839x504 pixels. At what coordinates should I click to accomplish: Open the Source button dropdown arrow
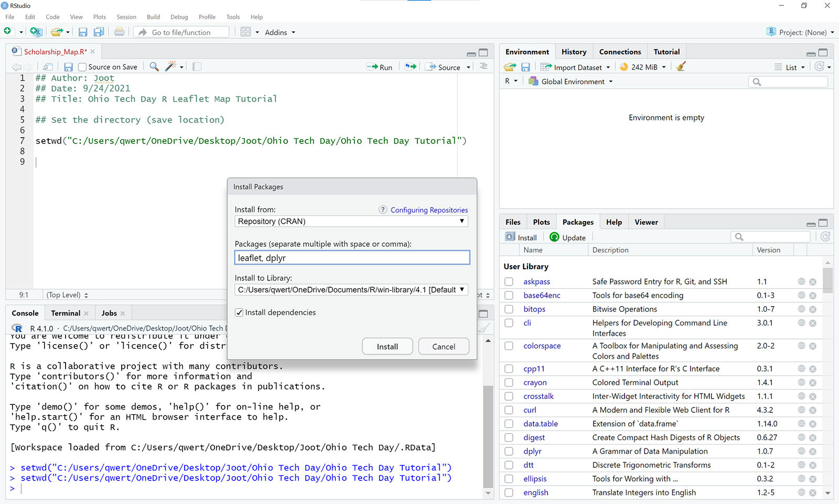click(x=468, y=67)
